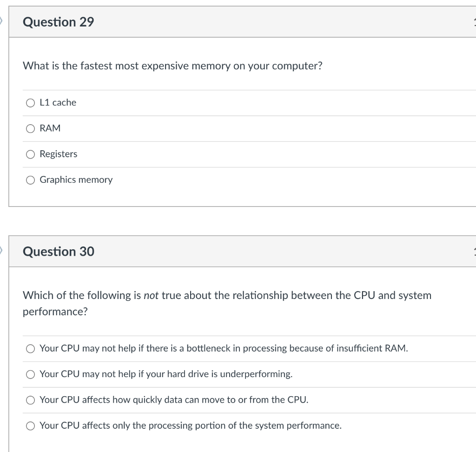Select radio for data move to/from CPU
The width and height of the screenshot is (476, 452).
point(30,400)
